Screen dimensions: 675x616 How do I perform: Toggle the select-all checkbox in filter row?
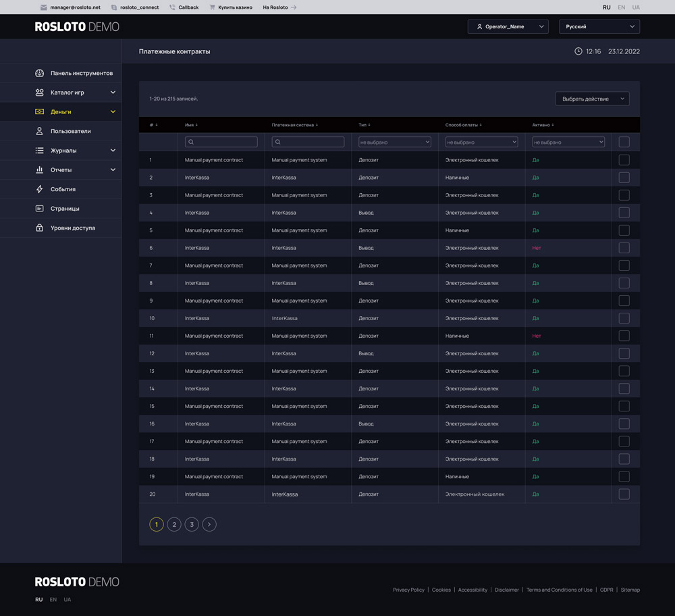click(624, 142)
